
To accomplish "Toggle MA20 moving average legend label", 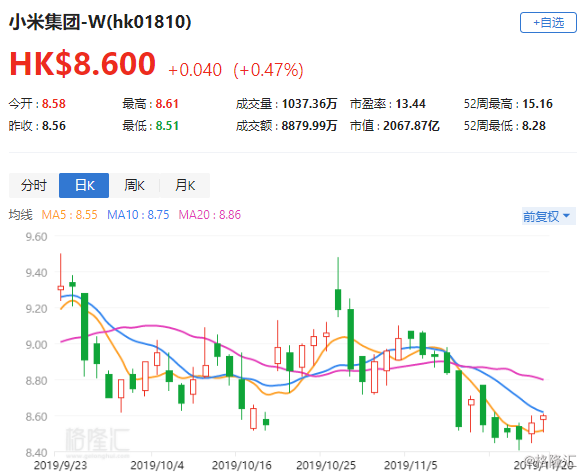I will click(210, 215).
